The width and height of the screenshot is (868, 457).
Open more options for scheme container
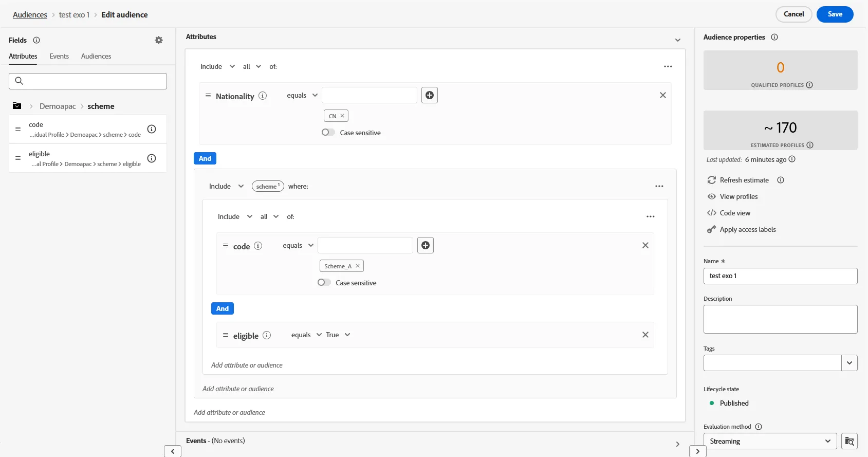[x=659, y=186]
